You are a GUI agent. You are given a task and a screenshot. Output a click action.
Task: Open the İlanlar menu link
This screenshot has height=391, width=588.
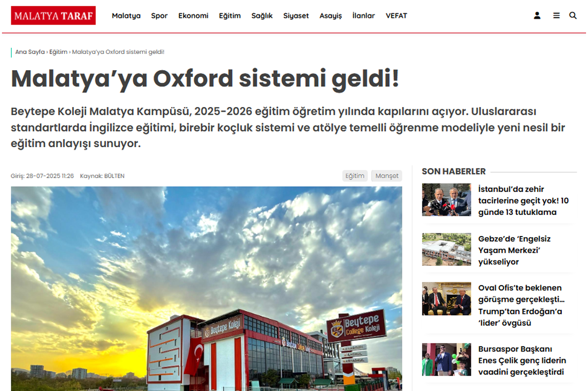click(x=364, y=16)
